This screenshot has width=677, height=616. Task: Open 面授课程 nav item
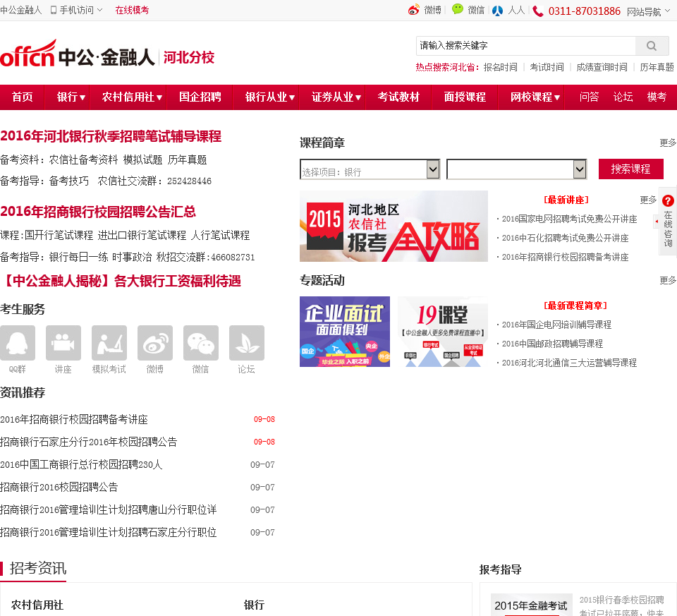(465, 97)
